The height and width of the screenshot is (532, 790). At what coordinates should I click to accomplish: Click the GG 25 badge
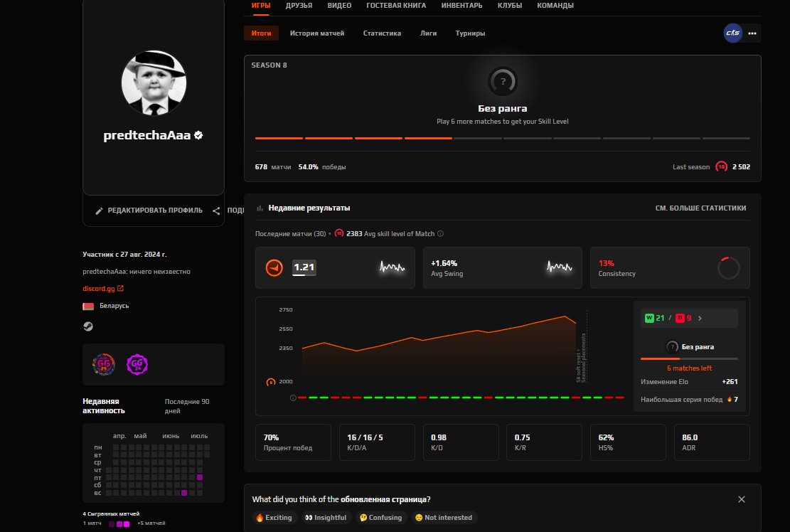(x=104, y=365)
